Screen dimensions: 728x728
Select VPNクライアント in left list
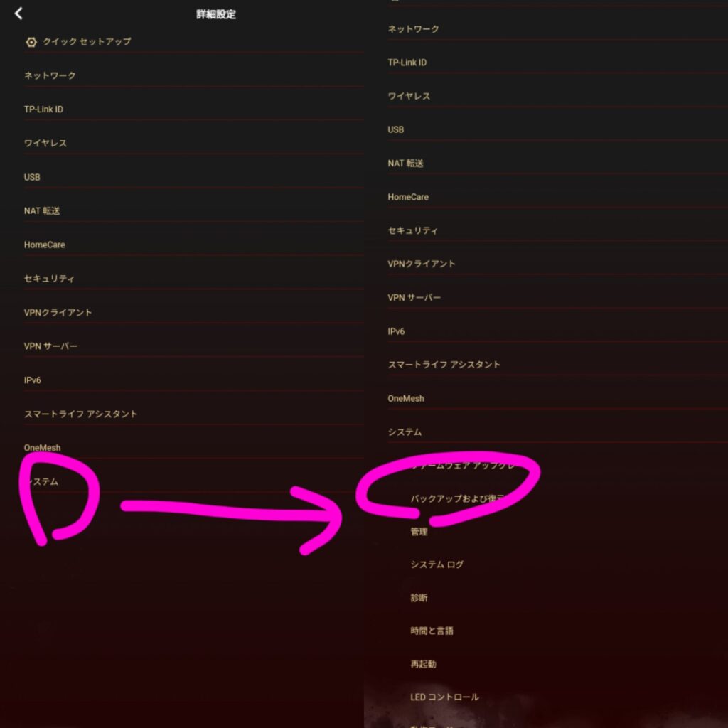[x=193, y=313]
